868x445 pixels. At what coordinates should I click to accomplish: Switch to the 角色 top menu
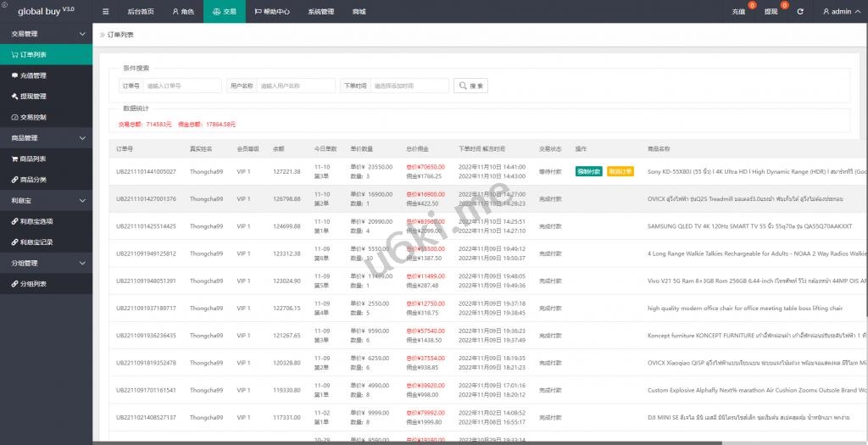point(182,12)
